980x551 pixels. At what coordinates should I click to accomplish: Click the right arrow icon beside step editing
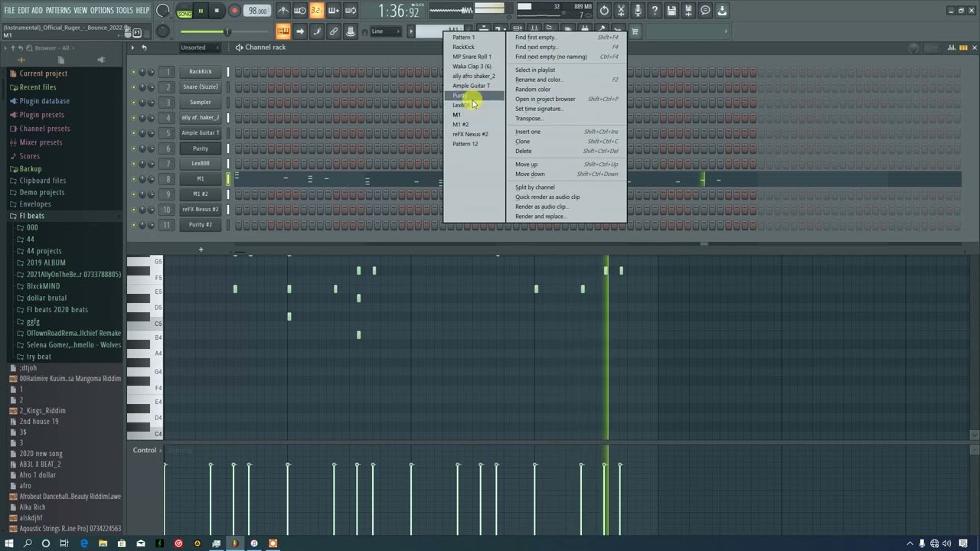[x=300, y=31]
